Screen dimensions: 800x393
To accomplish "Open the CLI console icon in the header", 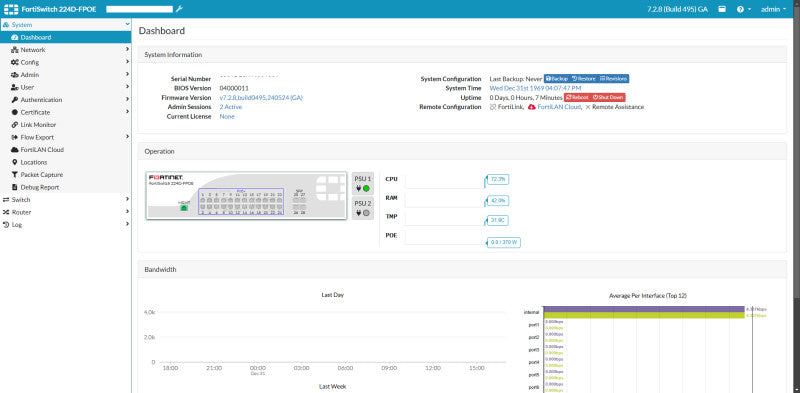I will click(722, 9).
